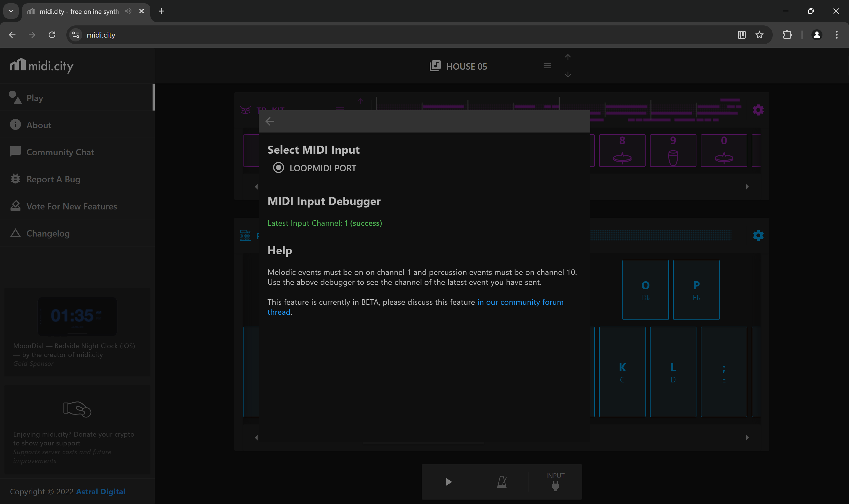
Task: Click the midi.city logo
Action: (x=42, y=65)
